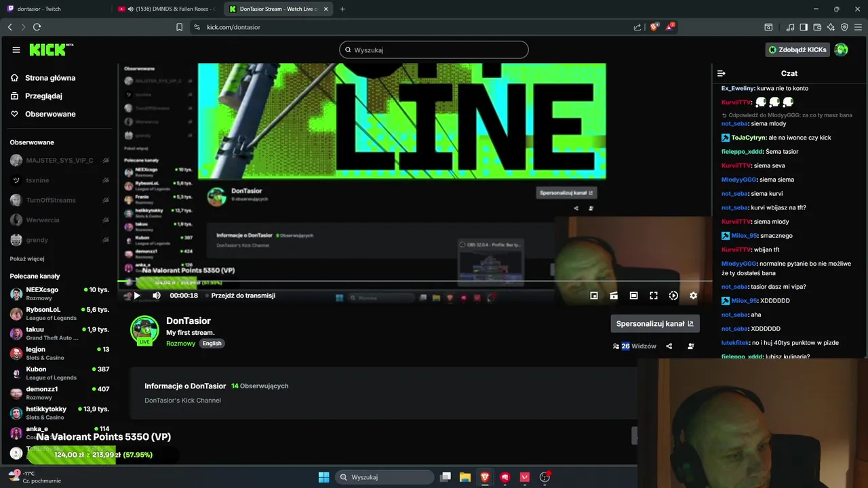868x488 pixels.
Task: Open recommended channel hstikkytokky
Action: coord(60,413)
